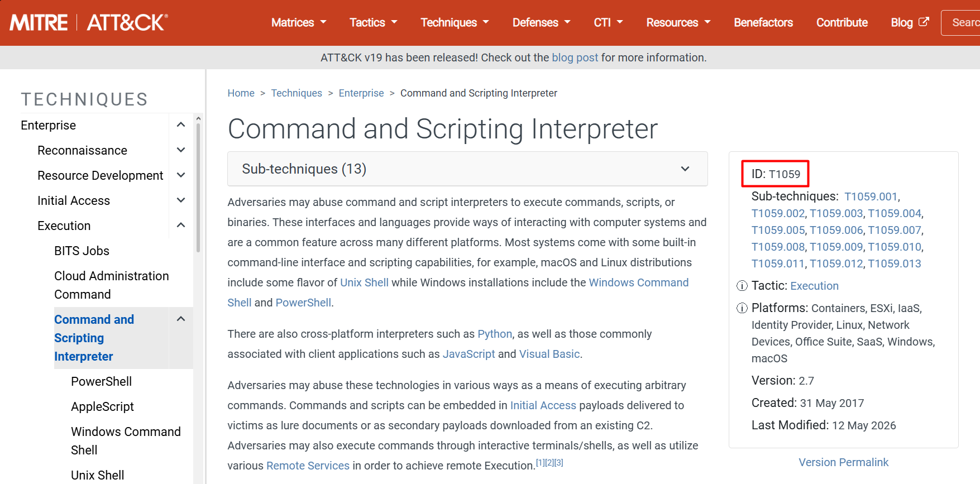Select PowerShell in the sidebar
The height and width of the screenshot is (484, 980).
point(101,381)
